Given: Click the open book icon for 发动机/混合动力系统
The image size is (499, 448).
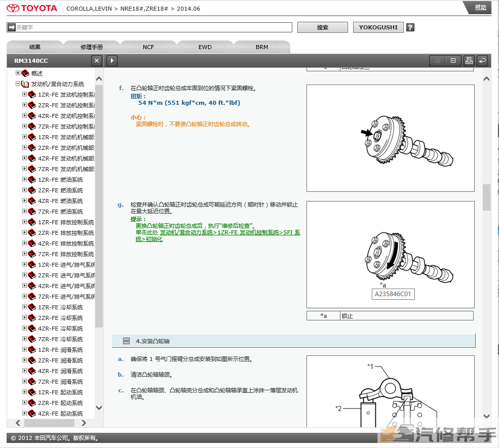Looking at the screenshot, I should (25, 84).
